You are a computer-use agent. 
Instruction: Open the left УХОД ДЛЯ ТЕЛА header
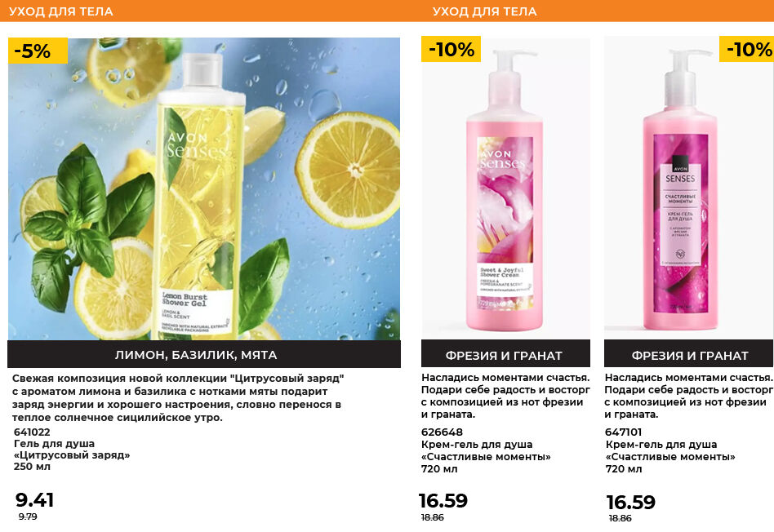tap(61, 11)
